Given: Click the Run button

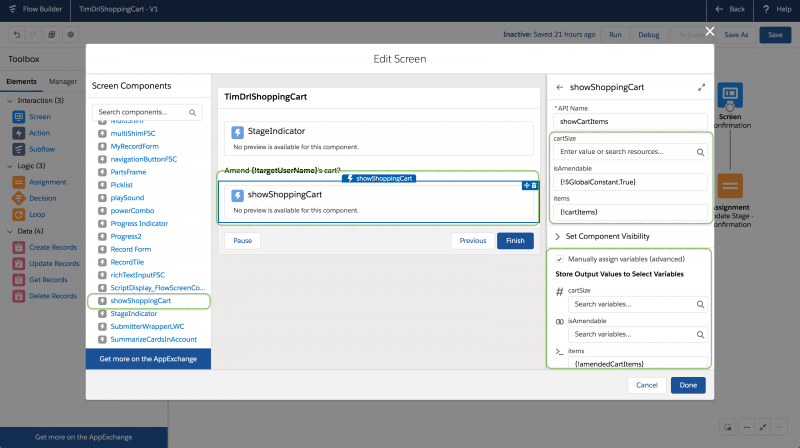Looking at the screenshot, I should pyautogui.click(x=615, y=35).
